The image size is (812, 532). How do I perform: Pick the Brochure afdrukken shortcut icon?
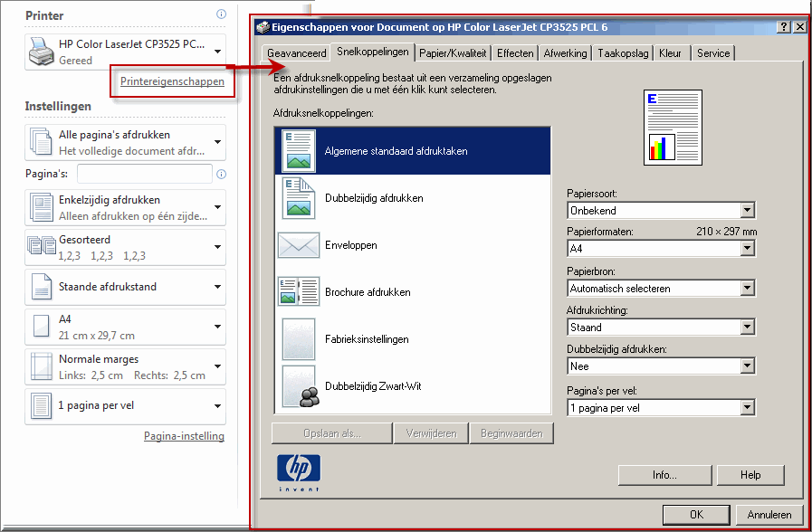pos(299,292)
